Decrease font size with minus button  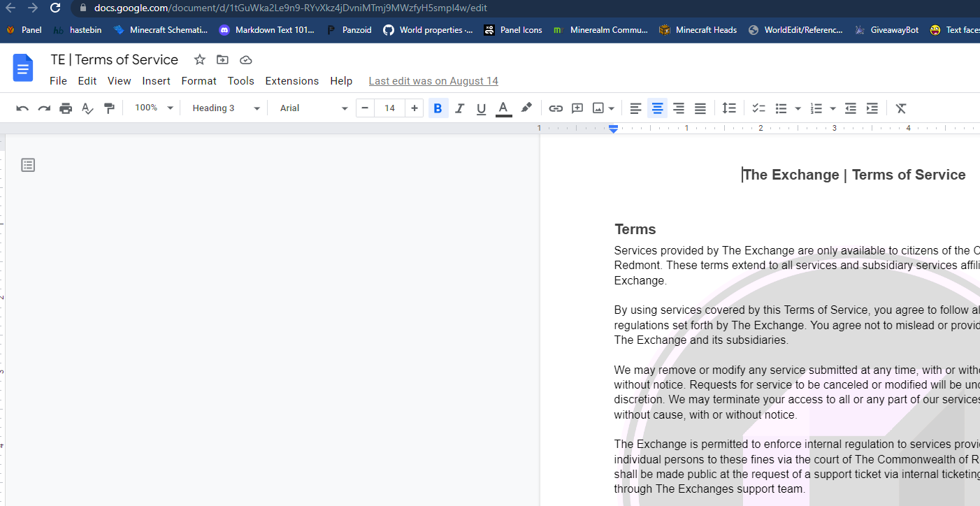coord(365,108)
